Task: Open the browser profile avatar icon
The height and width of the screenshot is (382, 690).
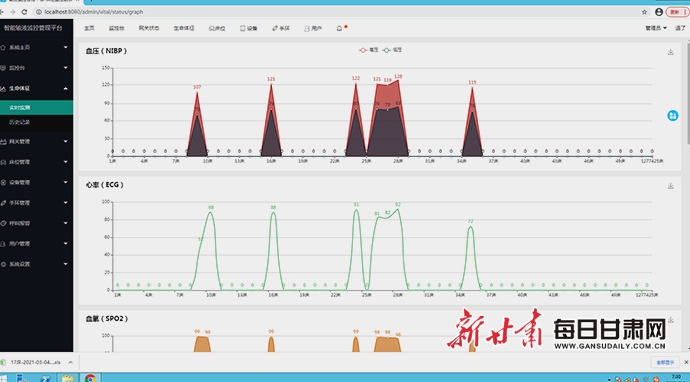Action: 659,12
